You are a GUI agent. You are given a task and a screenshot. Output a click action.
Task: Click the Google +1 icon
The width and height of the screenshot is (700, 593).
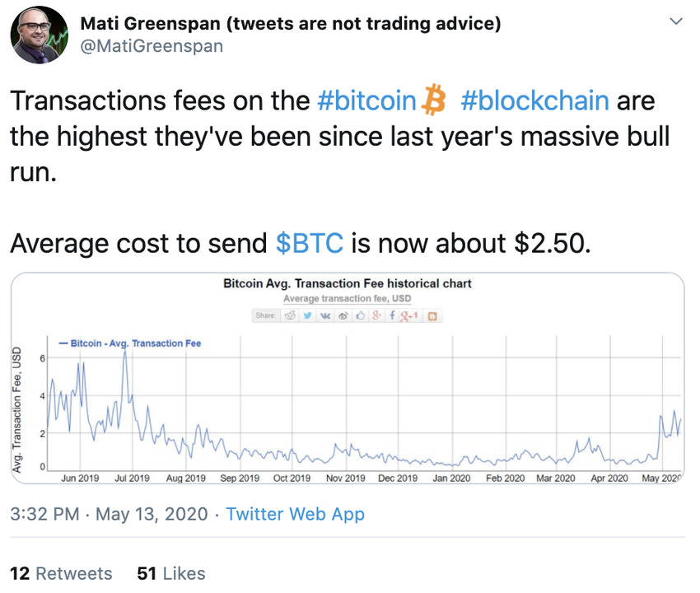[408, 315]
